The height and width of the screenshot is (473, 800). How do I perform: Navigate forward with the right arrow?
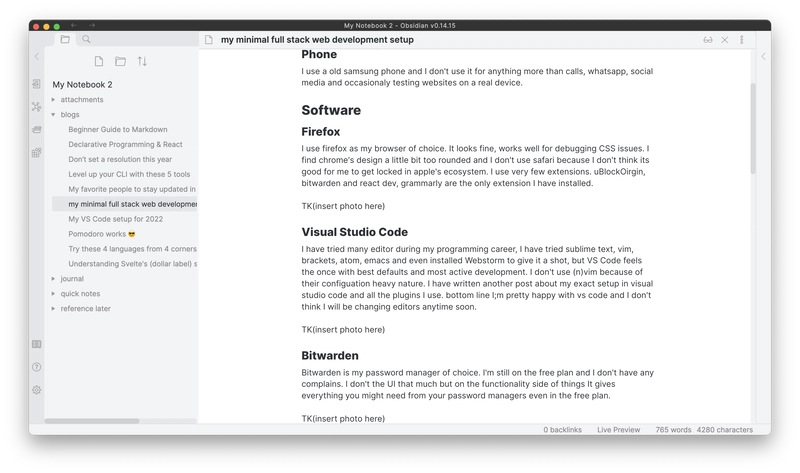(x=92, y=25)
